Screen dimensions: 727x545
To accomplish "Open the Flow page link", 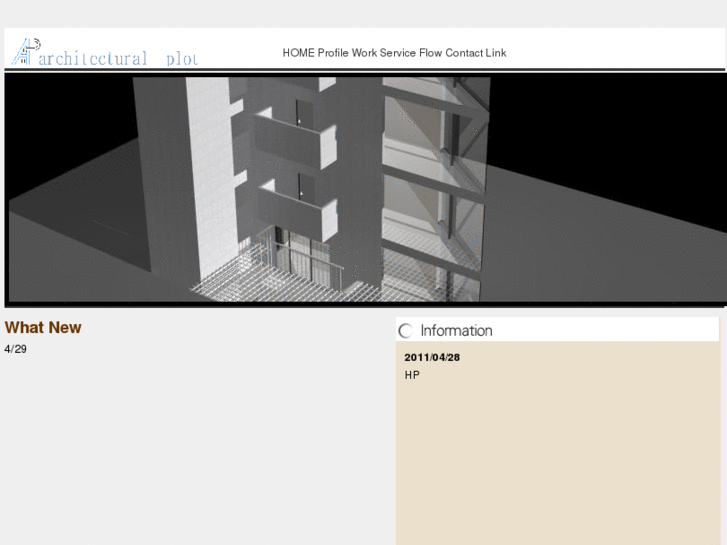I will 430,53.
